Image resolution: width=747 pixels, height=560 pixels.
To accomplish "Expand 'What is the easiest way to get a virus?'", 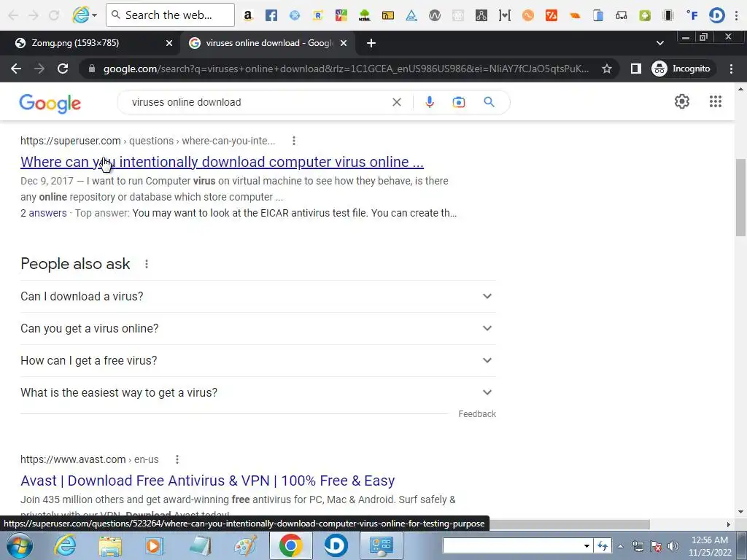I will [258, 393].
